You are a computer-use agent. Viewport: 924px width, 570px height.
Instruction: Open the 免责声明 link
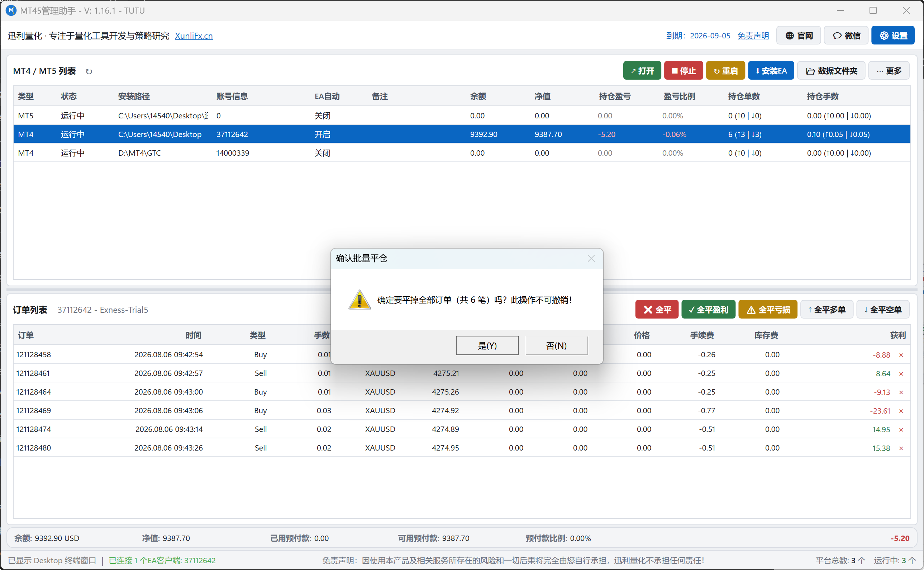coord(753,36)
